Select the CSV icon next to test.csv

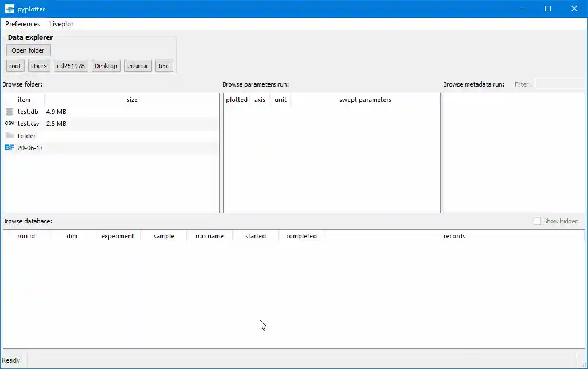coord(9,124)
